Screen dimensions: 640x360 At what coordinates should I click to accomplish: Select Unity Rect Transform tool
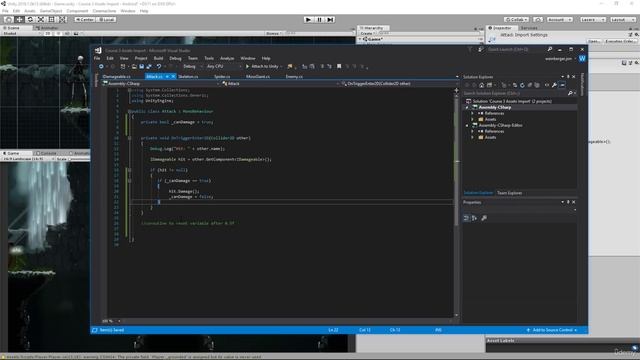[x=52, y=19]
